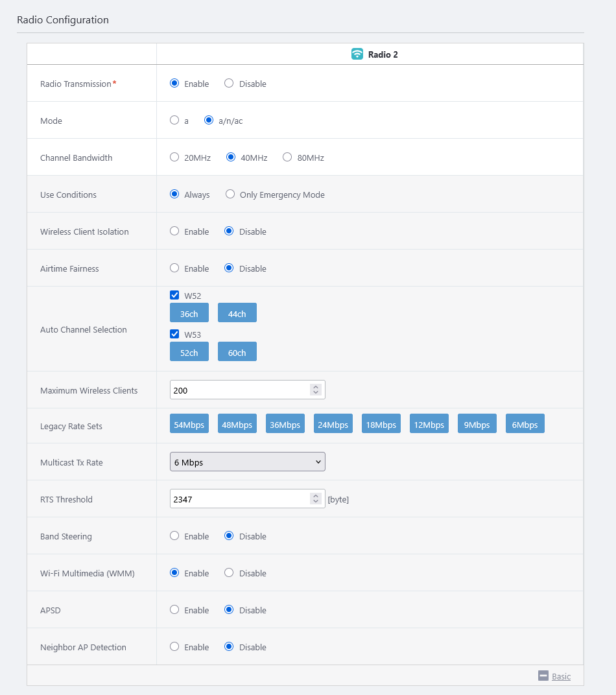Disable Wi-Fi Multimedia (WMM)
This screenshot has width=616, height=695.
point(229,573)
